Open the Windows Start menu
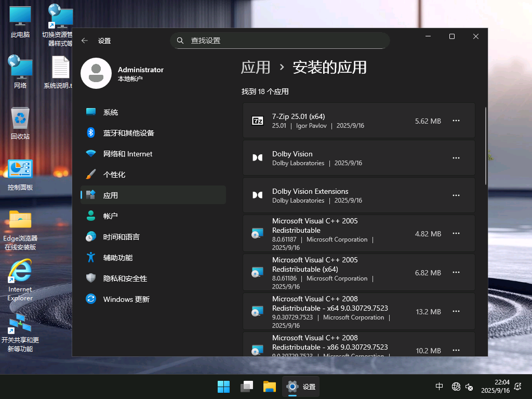This screenshot has height=399, width=532. [x=223, y=387]
